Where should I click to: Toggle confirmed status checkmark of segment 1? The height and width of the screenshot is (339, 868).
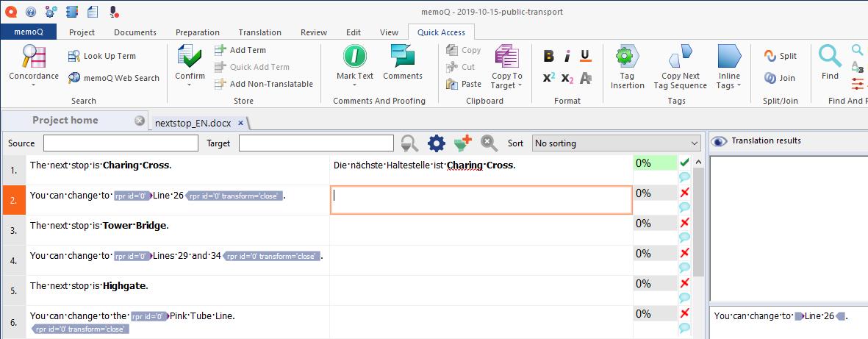point(684,163)
